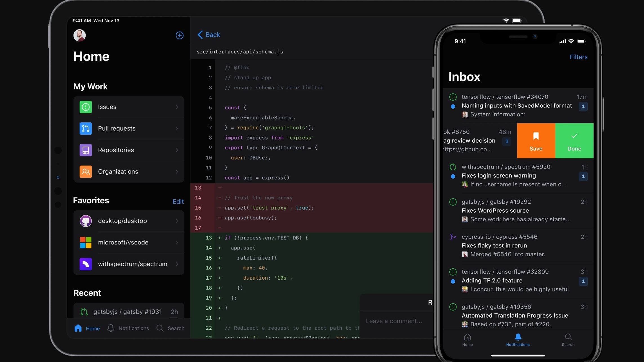Tap phone Notifications bell icon
Viewport: 644px width, 362px height.
(518, 337)
